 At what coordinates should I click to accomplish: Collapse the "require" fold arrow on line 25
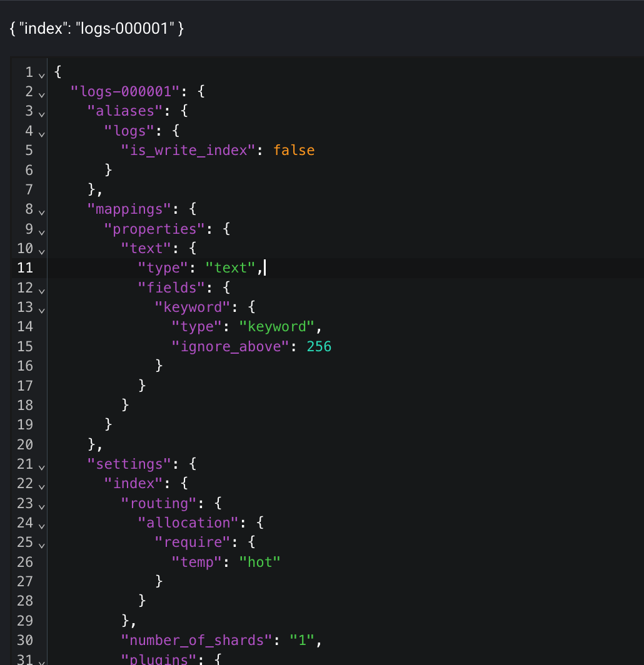[x=41, y=546]
